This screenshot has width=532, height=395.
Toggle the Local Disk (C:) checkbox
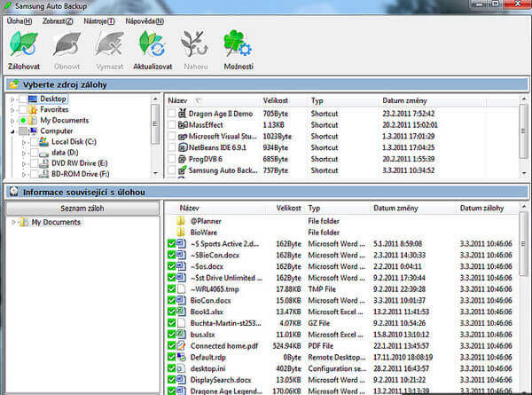pos(34,142)
